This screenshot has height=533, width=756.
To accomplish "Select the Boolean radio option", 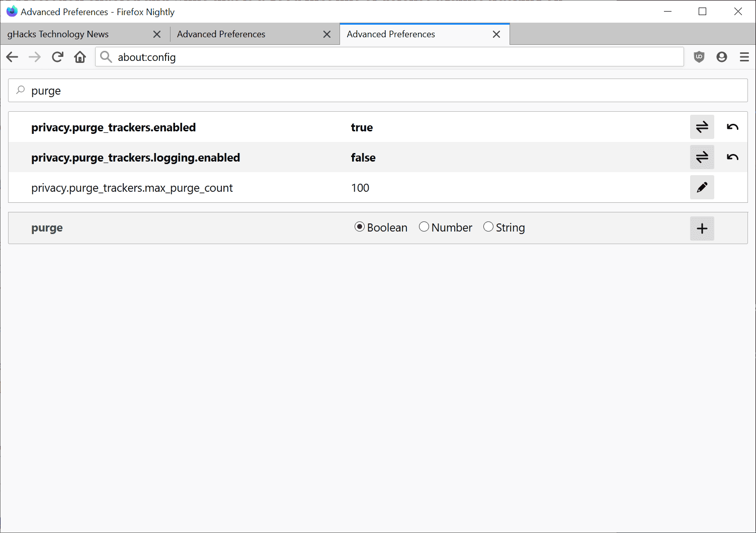I will [360, 227].
